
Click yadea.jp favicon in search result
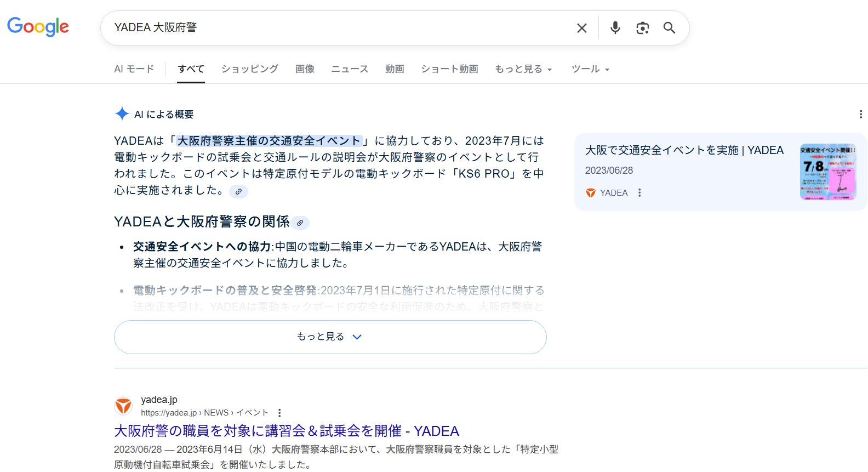click(123, 406)
